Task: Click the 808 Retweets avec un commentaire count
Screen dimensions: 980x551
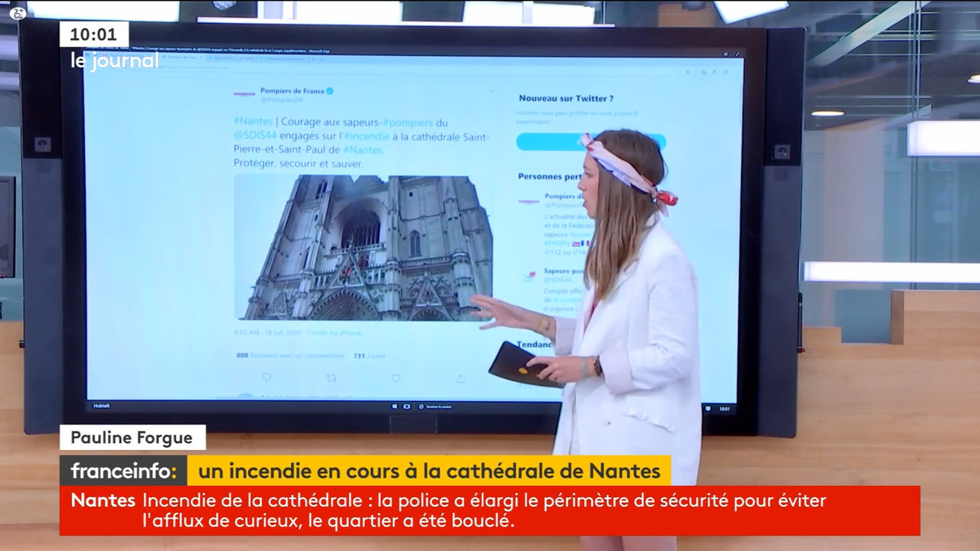Action: tap(290, 356)
